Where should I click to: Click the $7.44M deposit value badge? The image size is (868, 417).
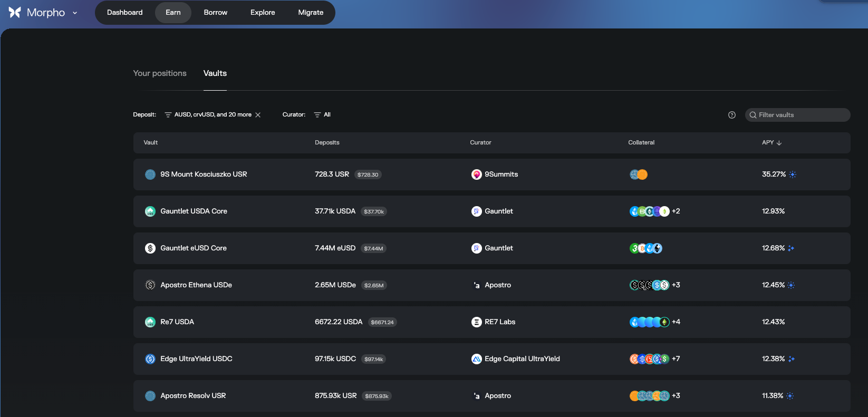pos(373,248)
